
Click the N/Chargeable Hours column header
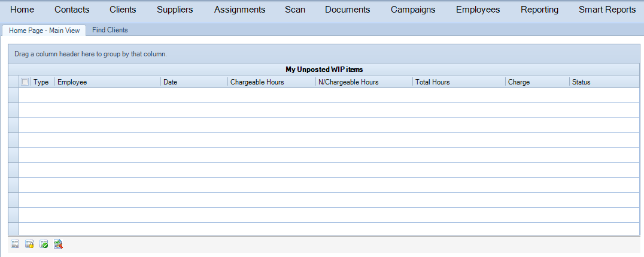coord(364,82)
